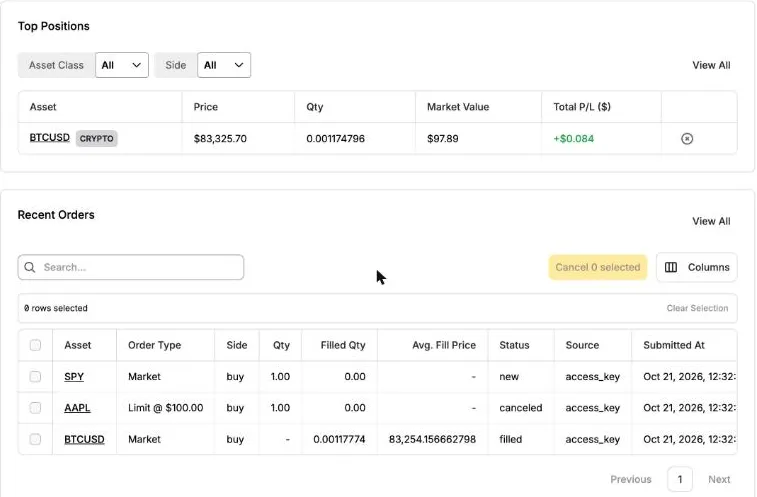Click the Avg. Fill Price column header

pos(444,345)
